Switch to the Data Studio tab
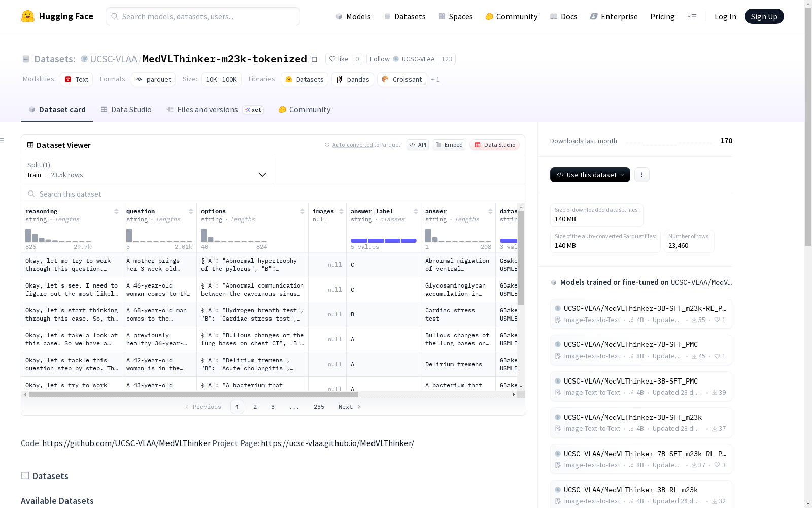The height and width of the screenshot is (508, 812). click(126, 110)
